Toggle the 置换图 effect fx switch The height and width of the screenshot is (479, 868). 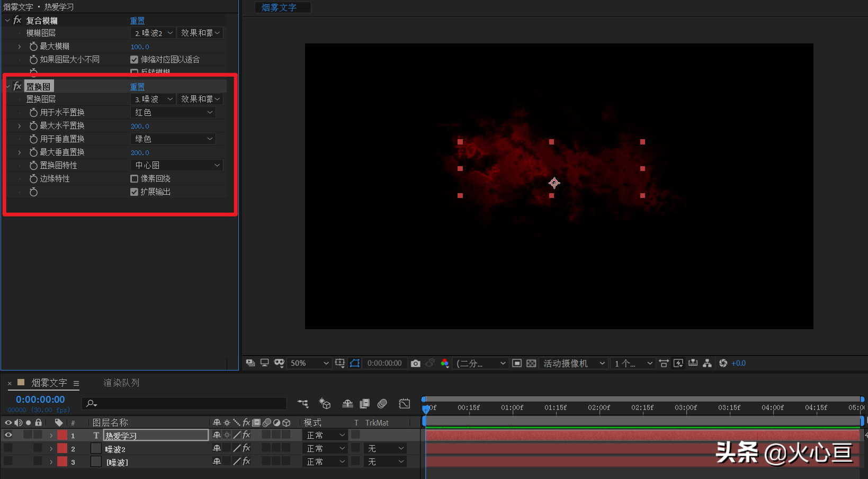[x=17, y=86]
